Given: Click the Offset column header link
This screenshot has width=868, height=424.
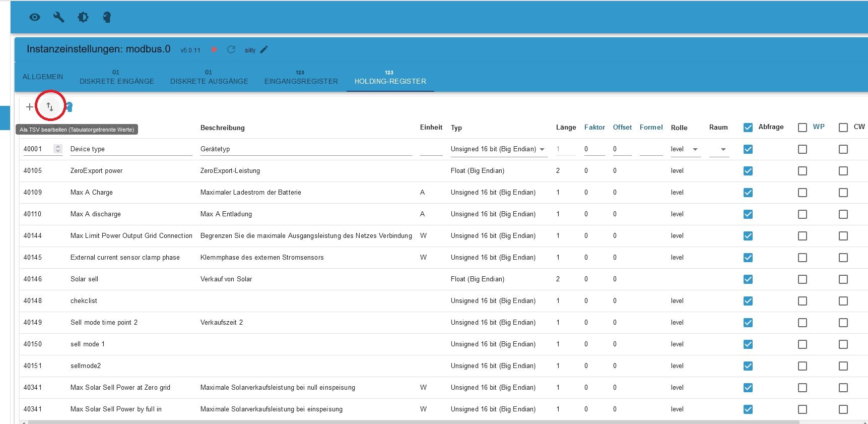Looking at the screenshot, I should (622, 128).
